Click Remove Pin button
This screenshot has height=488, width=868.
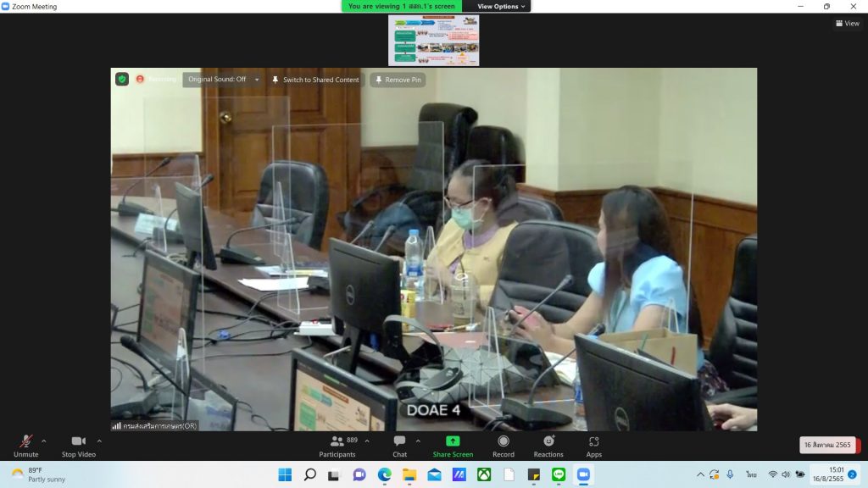point(398,80)
